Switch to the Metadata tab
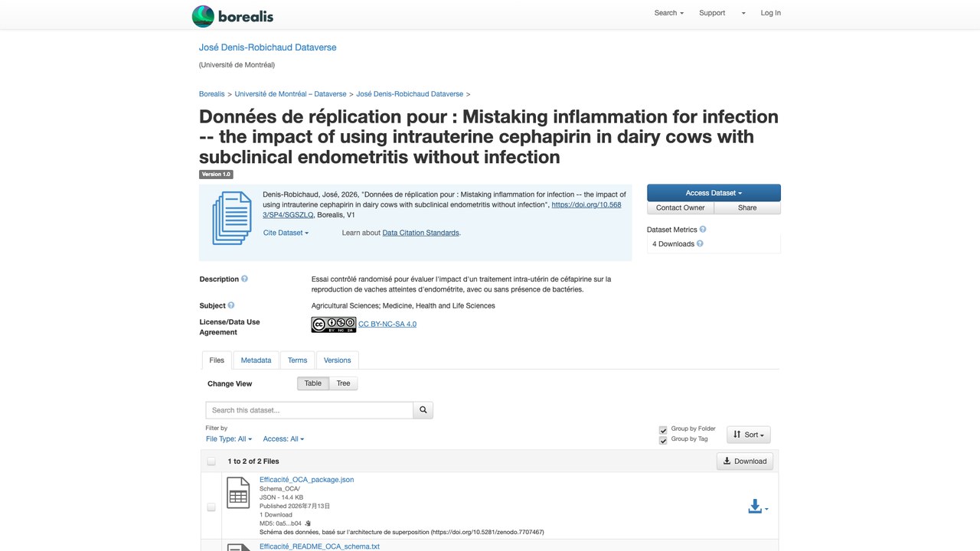Viewport: 980px width, 551px height. pos(256,360)
